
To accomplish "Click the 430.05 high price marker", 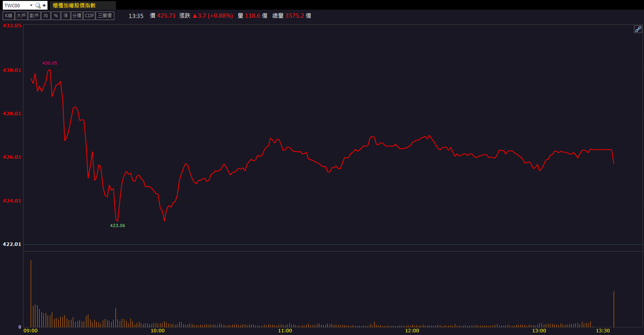I will pyautogui.click(x=50, y=63).
